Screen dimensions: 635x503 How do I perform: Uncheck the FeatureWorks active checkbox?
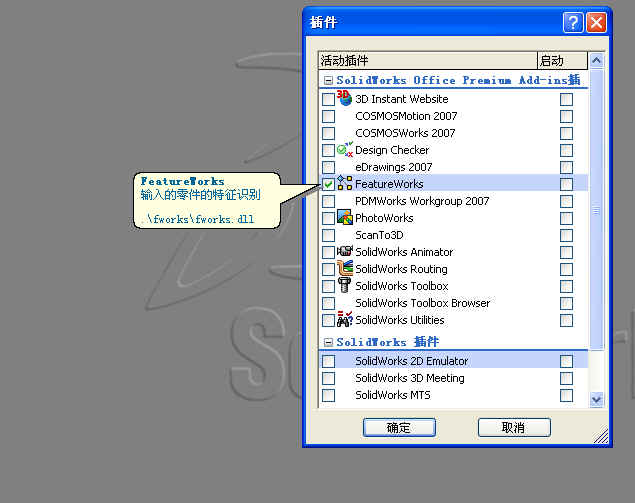pos(328,185)
